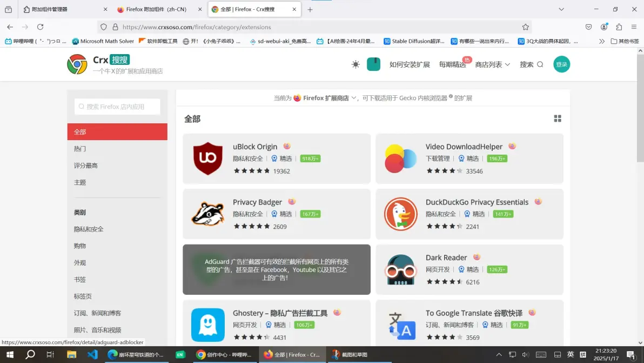644x363 pixels.
Task: Click the taskbar volume icon
Action: [x=525, y=354]
